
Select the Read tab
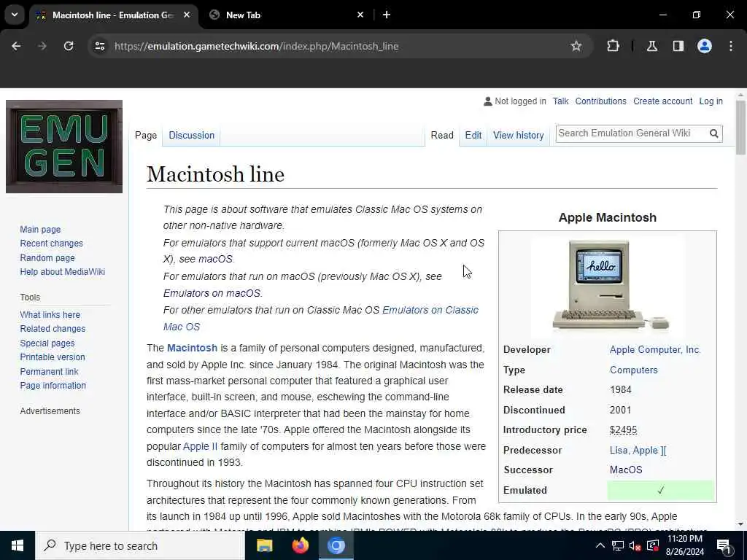(x=442, y=135)
